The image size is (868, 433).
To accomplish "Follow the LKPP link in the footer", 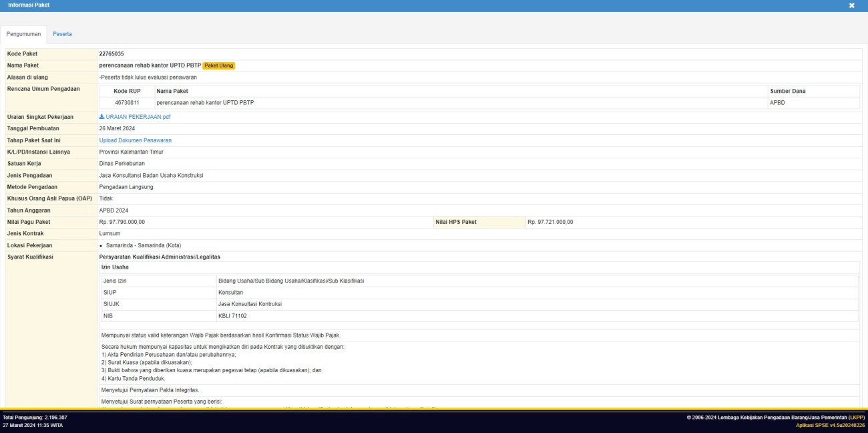I will 856,418.
